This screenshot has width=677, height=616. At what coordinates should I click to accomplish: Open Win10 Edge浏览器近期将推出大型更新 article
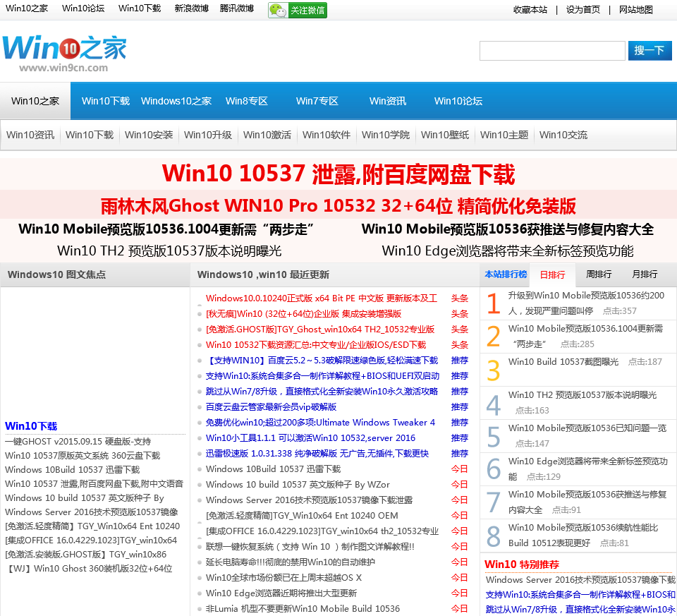(x=281, y=593)
